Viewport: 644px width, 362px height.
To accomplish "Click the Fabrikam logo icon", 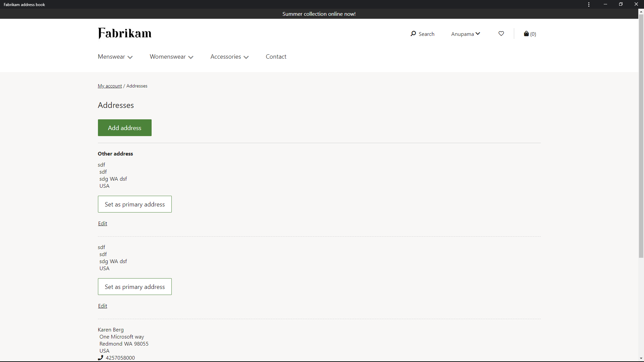I will (124, 33).
